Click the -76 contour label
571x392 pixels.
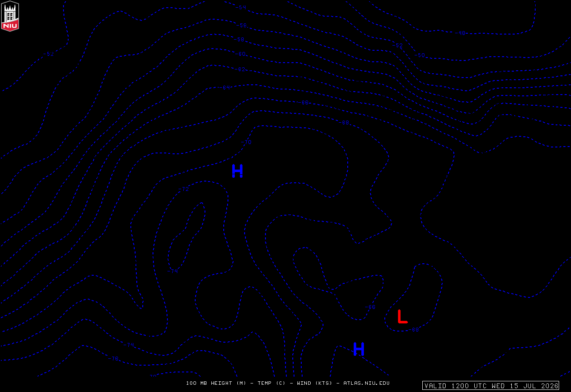(x=113, y=358)
